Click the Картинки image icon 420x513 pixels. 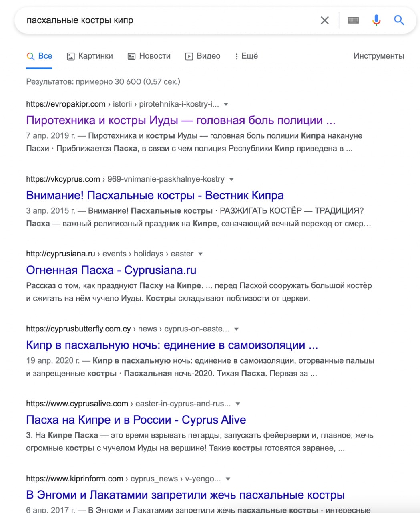point(71,57)
